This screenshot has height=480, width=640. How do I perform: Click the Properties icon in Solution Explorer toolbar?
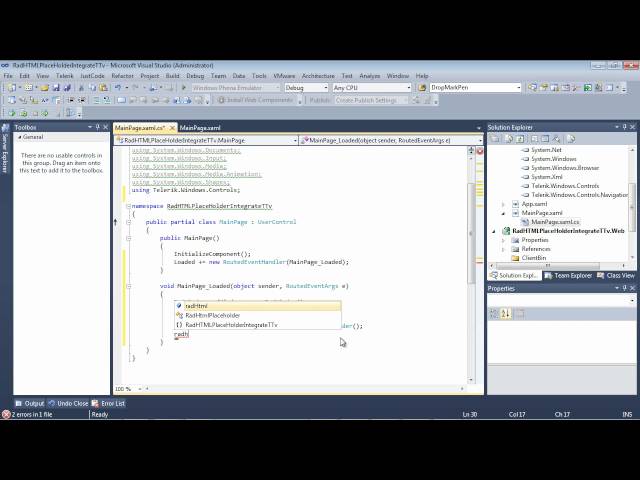(x=495, y=139)
